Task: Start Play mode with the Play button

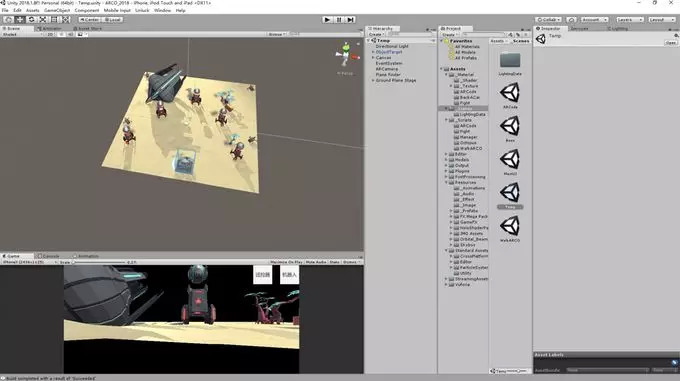Action: 327,20
